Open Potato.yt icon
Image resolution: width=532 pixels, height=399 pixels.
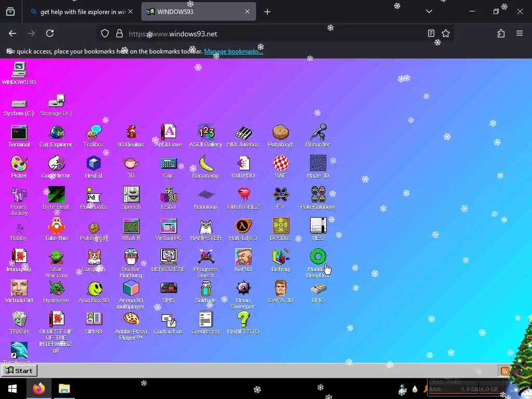tap(281, 136)
